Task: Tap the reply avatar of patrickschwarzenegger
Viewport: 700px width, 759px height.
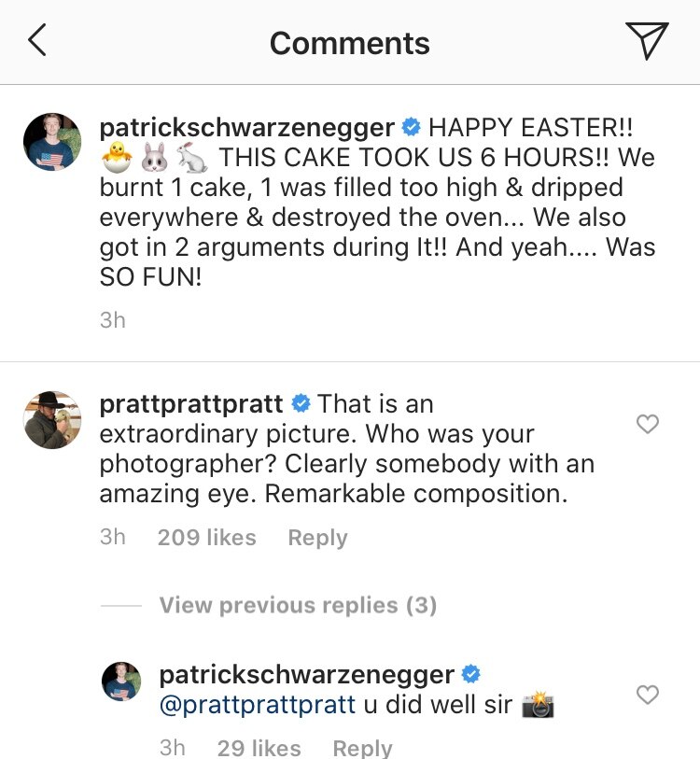Action: (x=121, y=682)
